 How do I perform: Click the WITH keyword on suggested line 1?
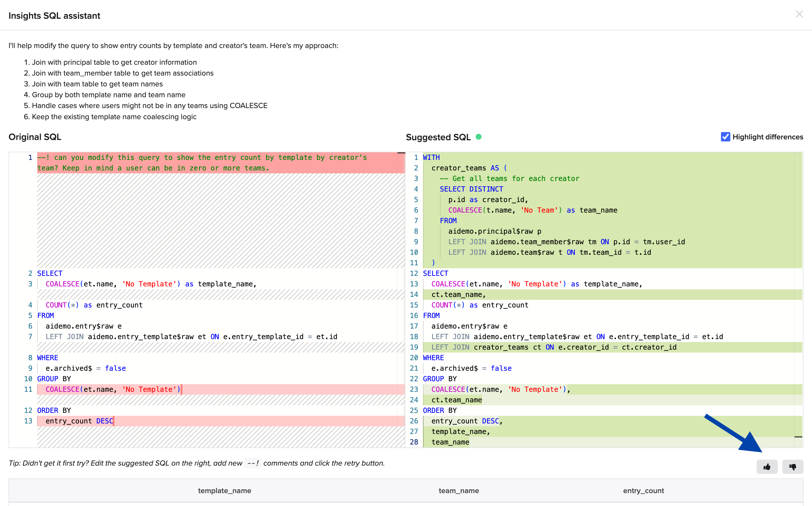point(431,157)
